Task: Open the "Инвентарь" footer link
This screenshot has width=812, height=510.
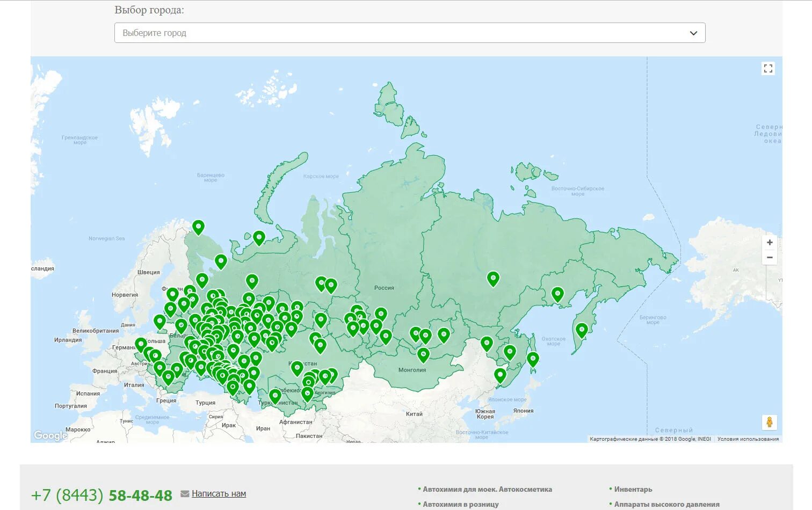Action: click(x=633, y=489)
